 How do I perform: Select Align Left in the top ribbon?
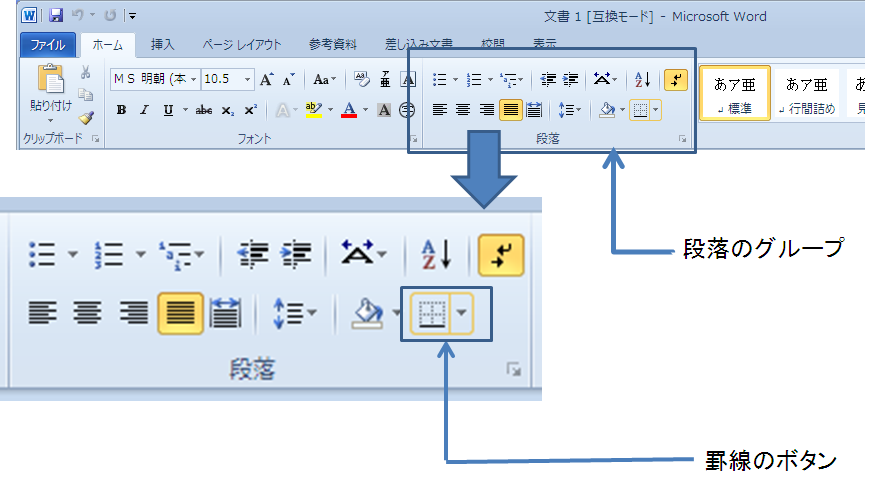[x=440, y=110]
